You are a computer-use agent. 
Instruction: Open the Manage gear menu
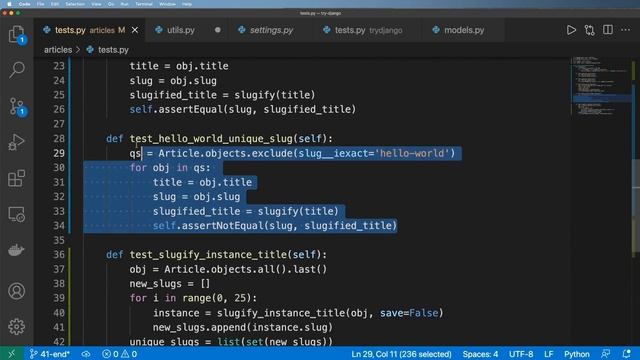16,327
